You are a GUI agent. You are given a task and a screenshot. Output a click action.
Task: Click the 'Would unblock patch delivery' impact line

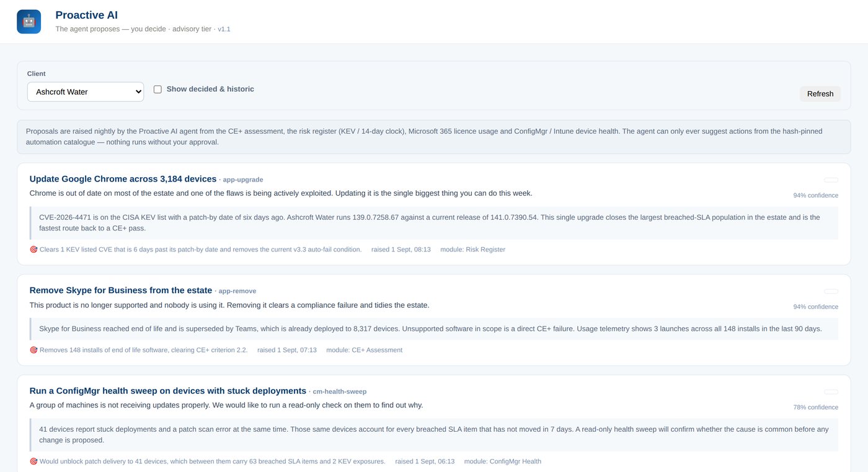[212, 461]
